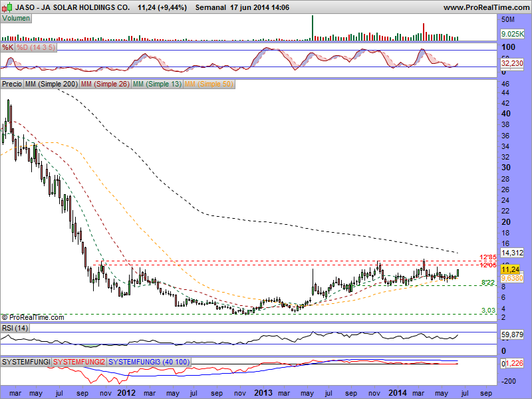Click the 2013 year label on time axis
Screen dimensions: 532x399
263,393
